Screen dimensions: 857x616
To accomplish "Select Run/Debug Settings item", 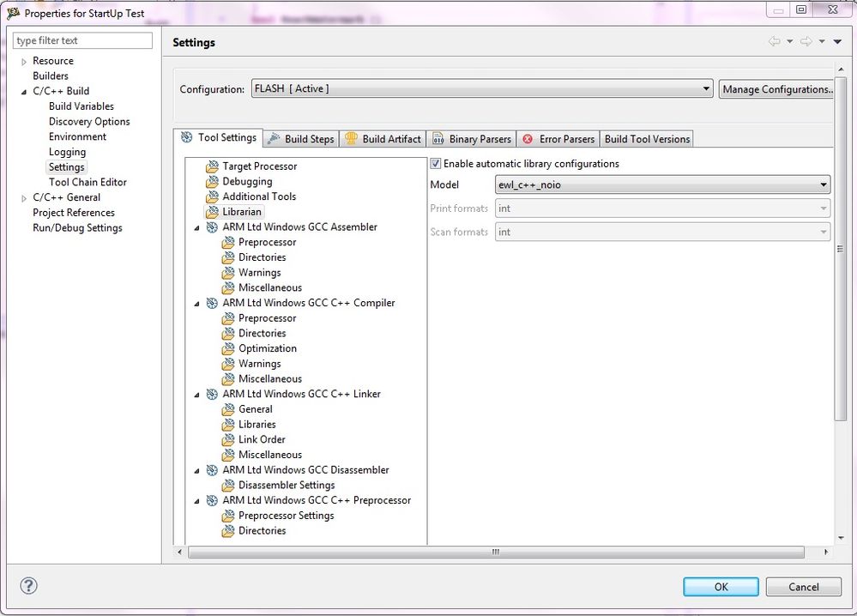I will (x=77, y=228).
